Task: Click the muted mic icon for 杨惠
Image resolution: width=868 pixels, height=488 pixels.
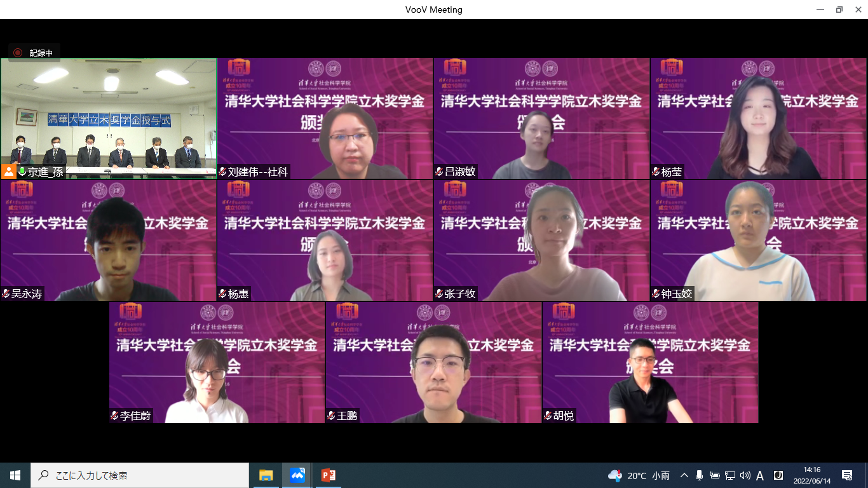Action: tap(223, 294)
